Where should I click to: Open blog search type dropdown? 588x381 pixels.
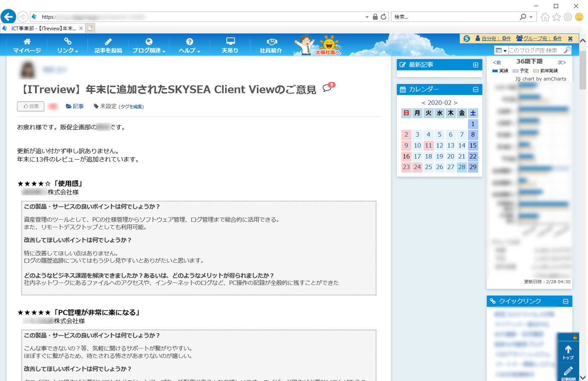tap(501, 50)
